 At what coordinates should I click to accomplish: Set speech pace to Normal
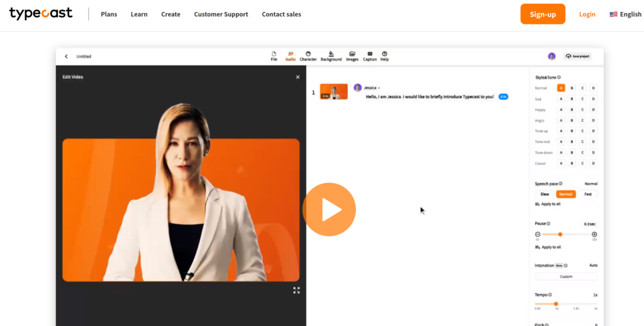(566, 194)
